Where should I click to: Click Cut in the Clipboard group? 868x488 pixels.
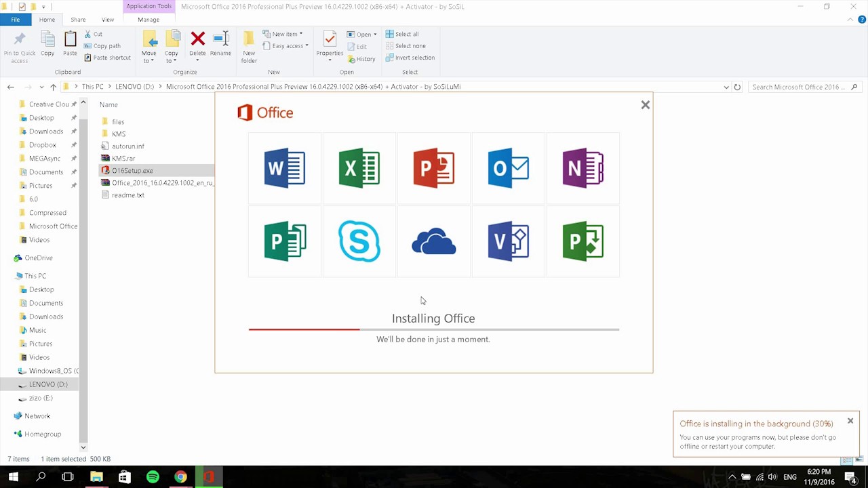pyautogui.click(x=94, y=34)
